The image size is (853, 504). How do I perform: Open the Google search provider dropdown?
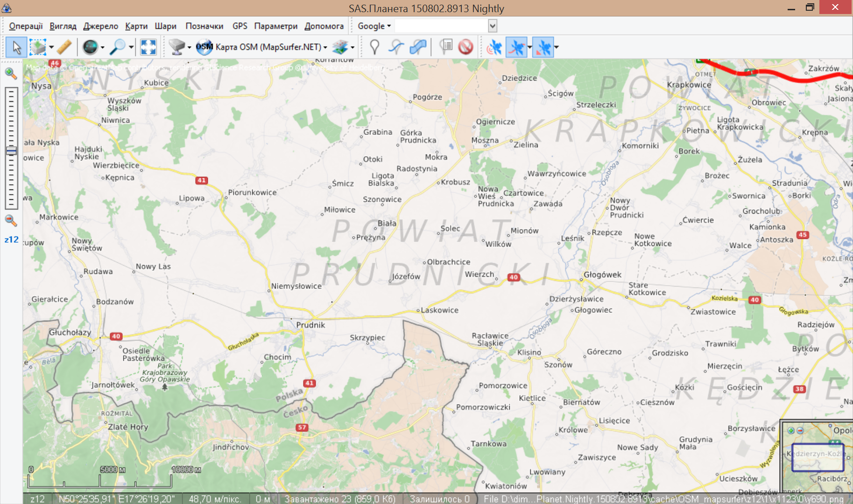374,26
